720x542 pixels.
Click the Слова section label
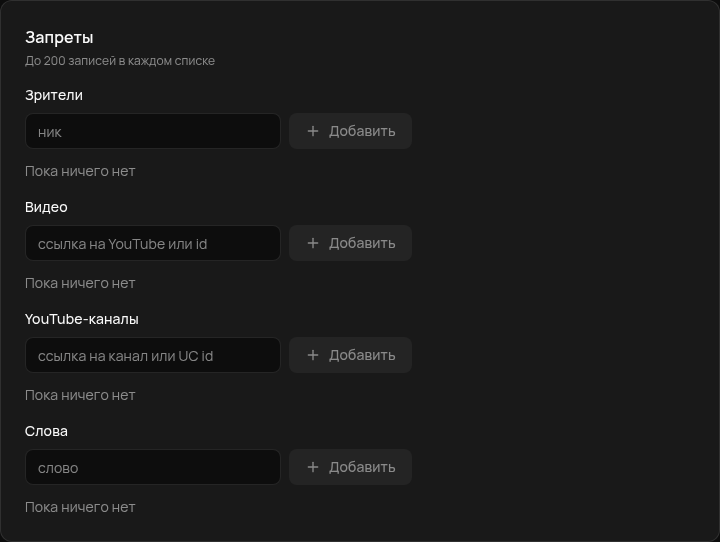[46, 431]
